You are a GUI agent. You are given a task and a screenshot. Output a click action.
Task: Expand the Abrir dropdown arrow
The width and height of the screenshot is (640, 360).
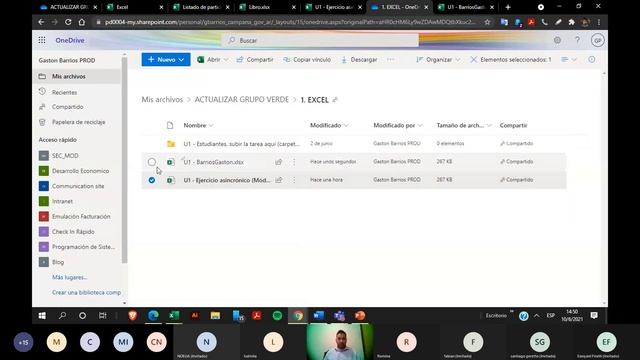click(x=226, y=60)
